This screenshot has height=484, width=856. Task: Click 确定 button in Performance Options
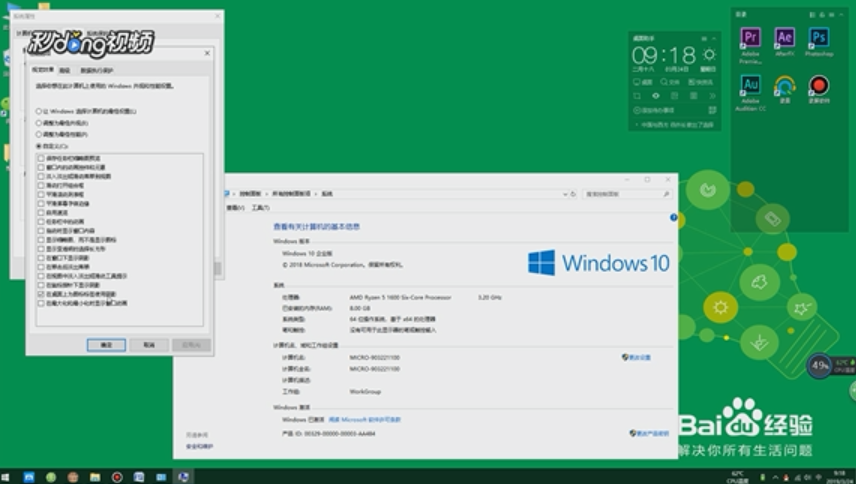click(x=106, y=345)
